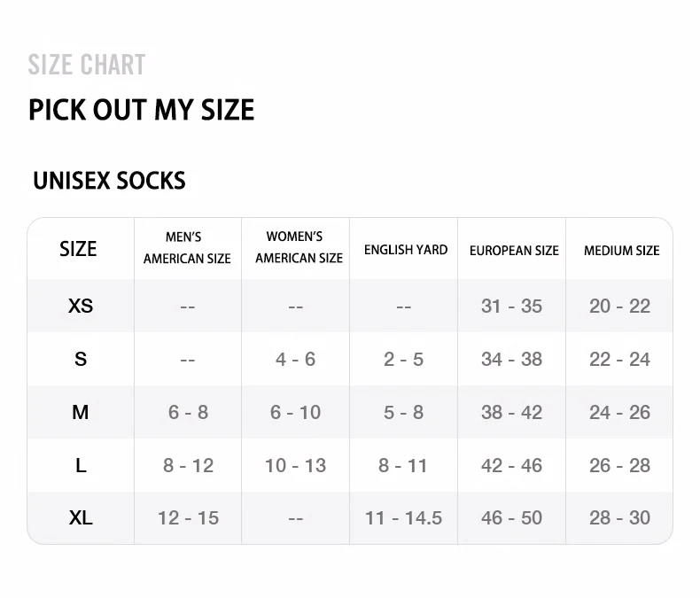
Task: Select the ENGLISH YARD column header
Action: 406,250
